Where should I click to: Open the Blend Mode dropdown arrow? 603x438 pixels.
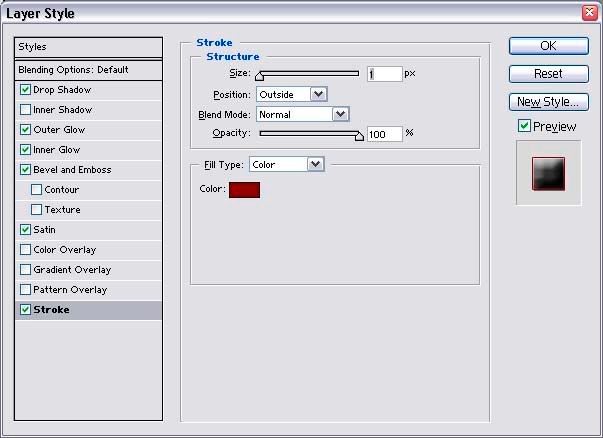pyautogui.click(x=340, y=114)
